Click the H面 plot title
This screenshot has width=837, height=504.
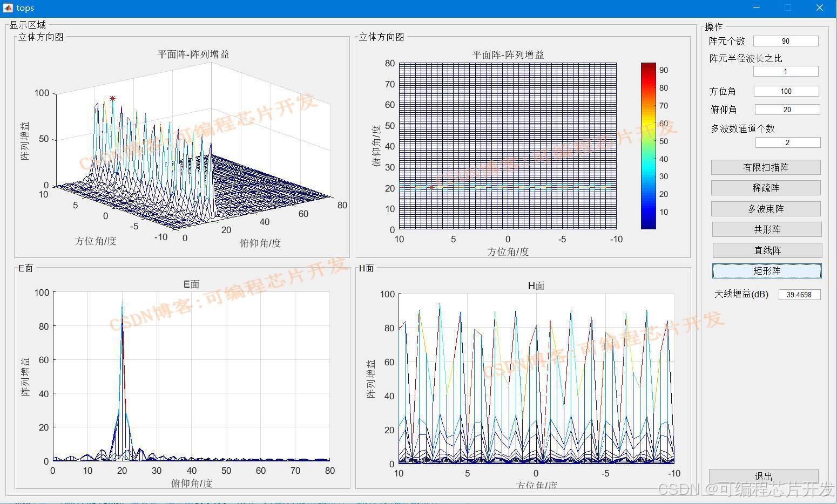pyautogui.click(x=536, y=286)
